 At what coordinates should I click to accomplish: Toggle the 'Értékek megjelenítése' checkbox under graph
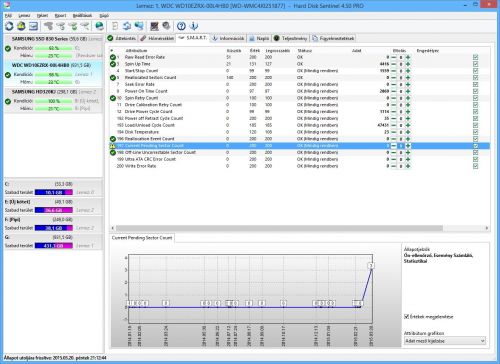click(x=406, y=316)
